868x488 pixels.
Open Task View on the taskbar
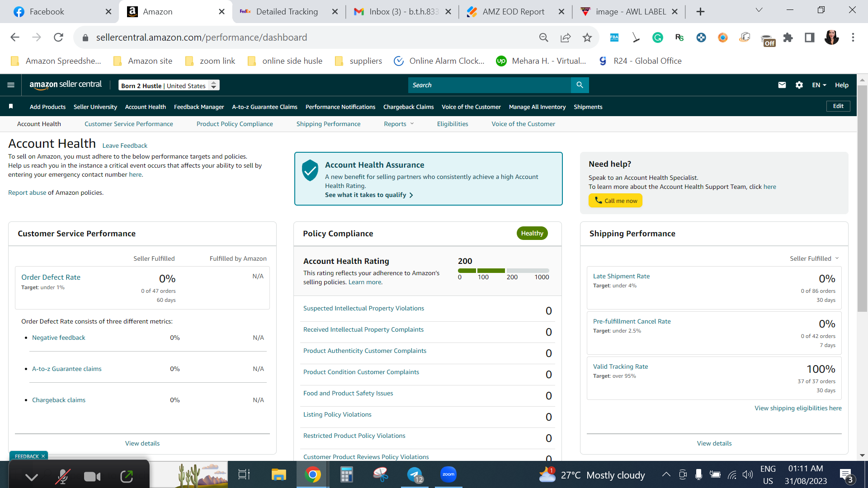[x=244, y=474]
